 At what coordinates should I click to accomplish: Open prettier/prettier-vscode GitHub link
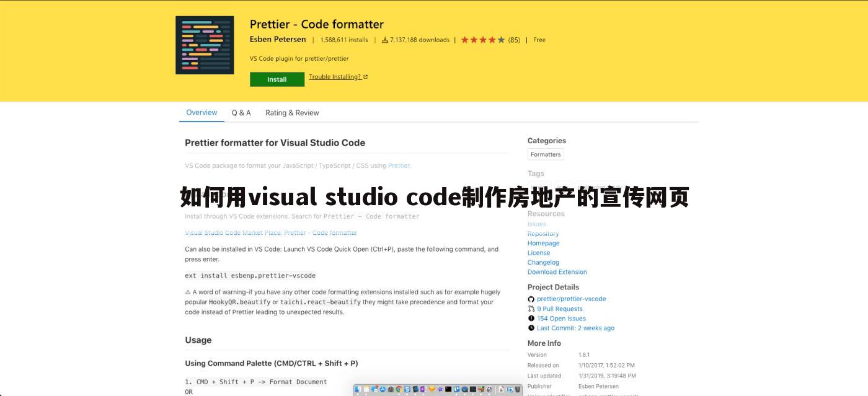click(572, 299)
